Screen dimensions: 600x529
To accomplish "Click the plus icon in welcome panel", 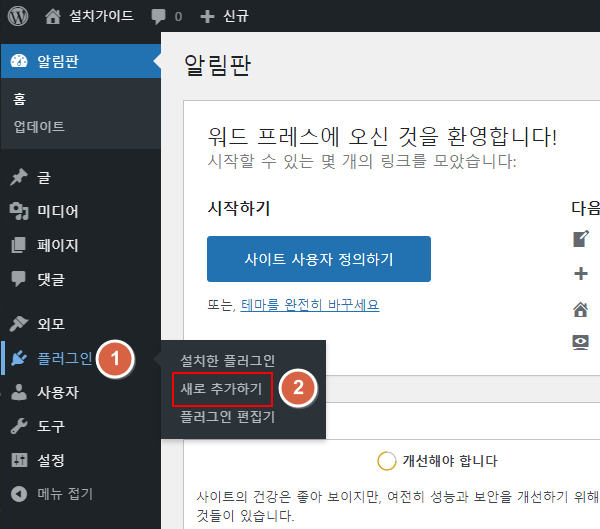I will pyautogui.click(x=580, y=273).
